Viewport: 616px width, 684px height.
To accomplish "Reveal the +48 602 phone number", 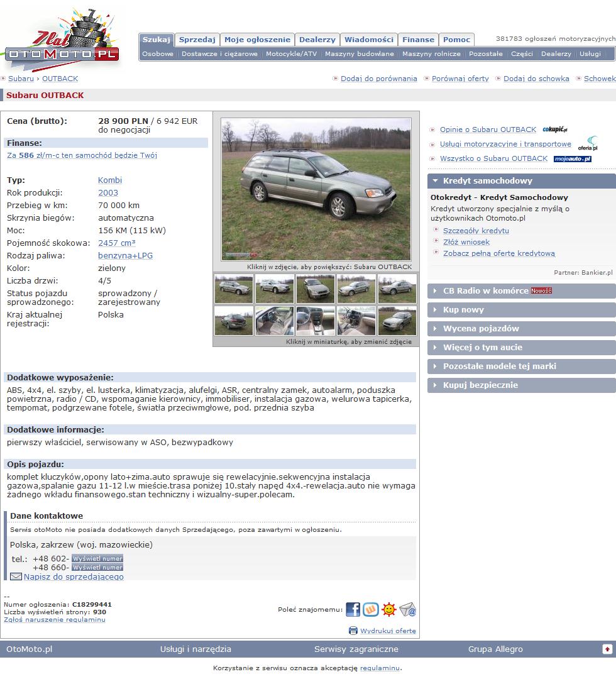I will click(x=97, y=558).
